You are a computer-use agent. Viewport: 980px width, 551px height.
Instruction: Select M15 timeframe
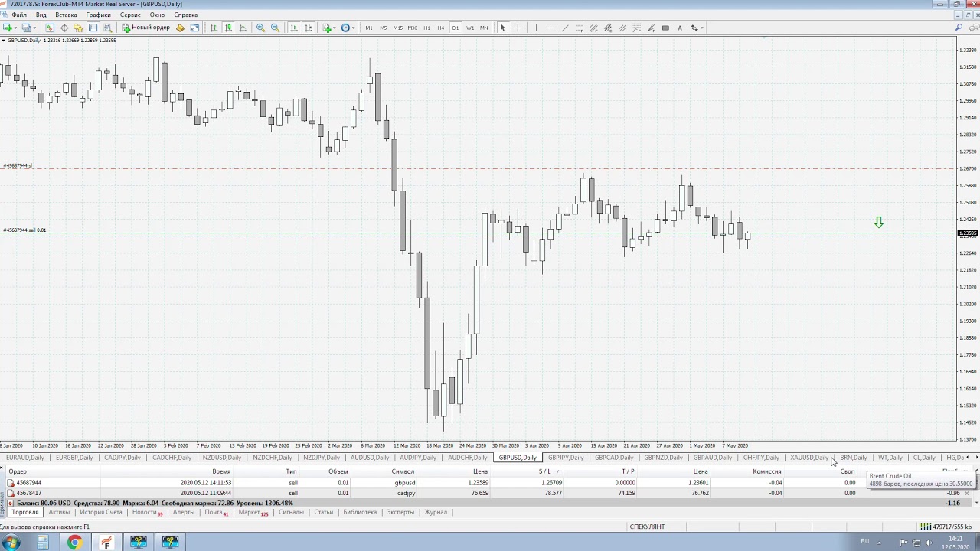tap(398, 28)
